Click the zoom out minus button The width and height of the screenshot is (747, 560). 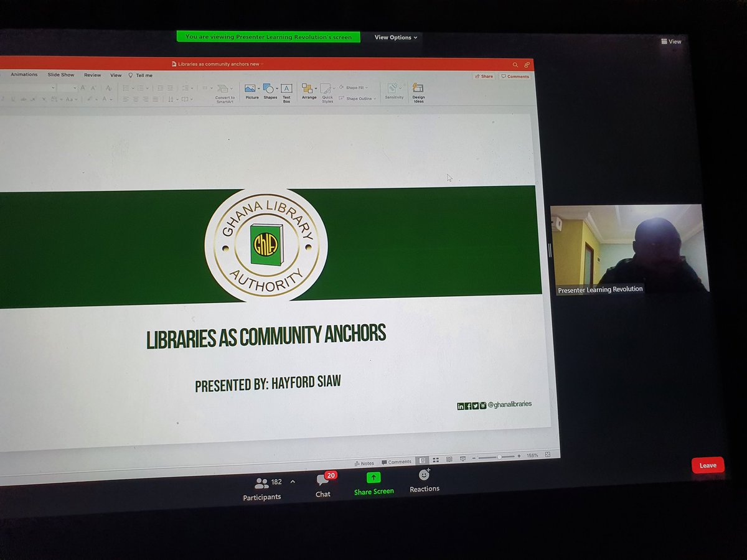point(474,458)
